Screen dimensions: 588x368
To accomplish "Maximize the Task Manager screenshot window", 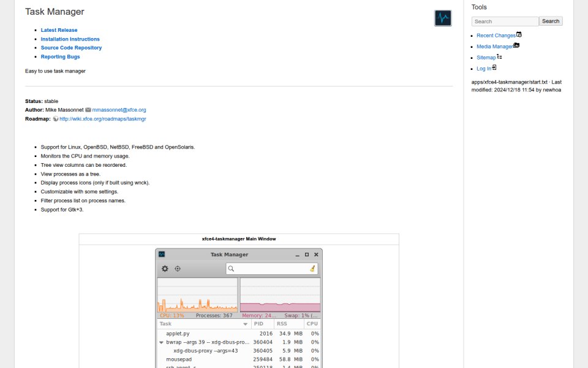I will point(307,255).
